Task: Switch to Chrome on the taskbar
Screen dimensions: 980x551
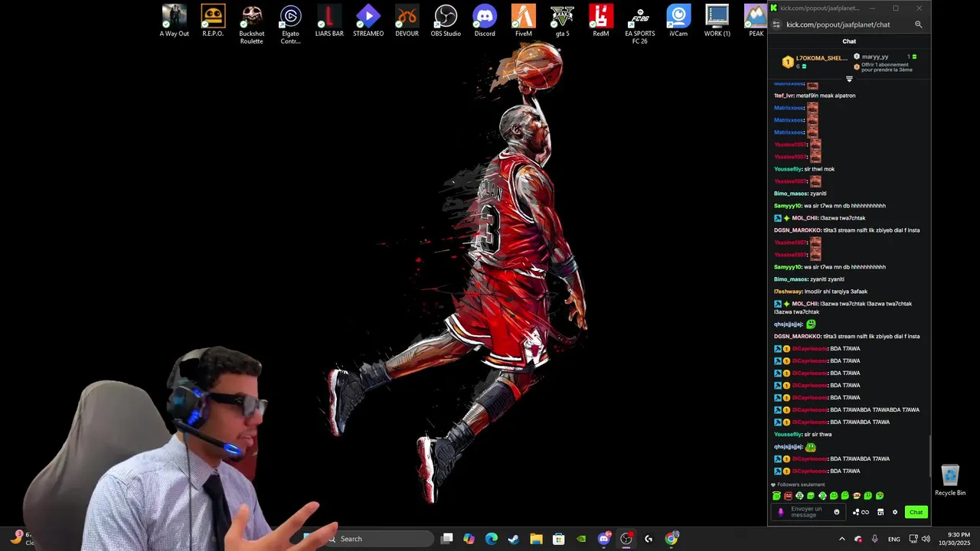Action: coord(671,539)
